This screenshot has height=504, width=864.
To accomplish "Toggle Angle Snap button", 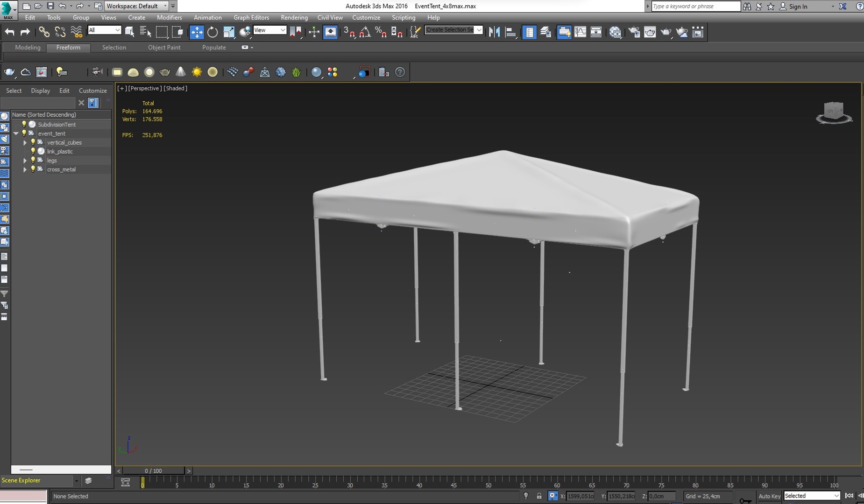I will pyautogui.click(x=365, y=32).
